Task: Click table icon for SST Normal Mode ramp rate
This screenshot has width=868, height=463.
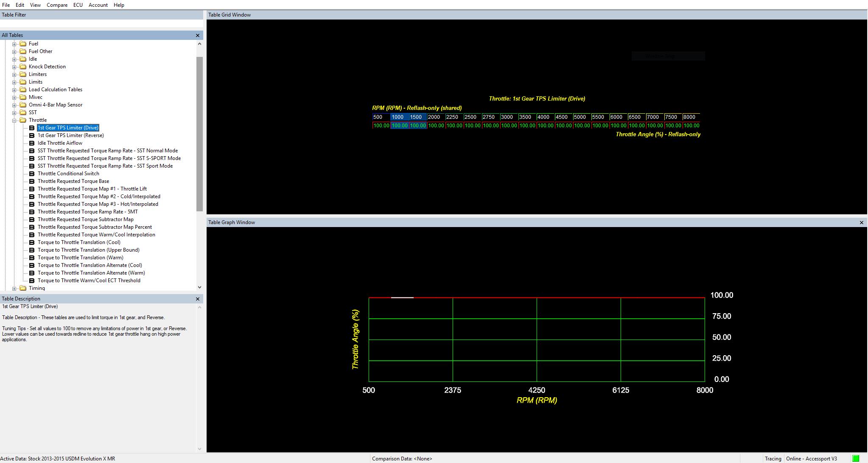Action: pyautogui.click(x=32, y=151)
